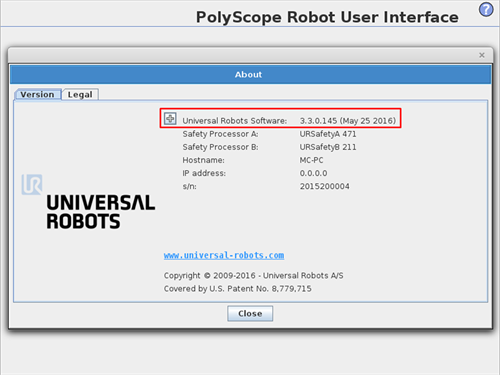Viewport: 500px width, 375px height.
Task: Click the IP address value 0.0.0.0
Action: 313,173
